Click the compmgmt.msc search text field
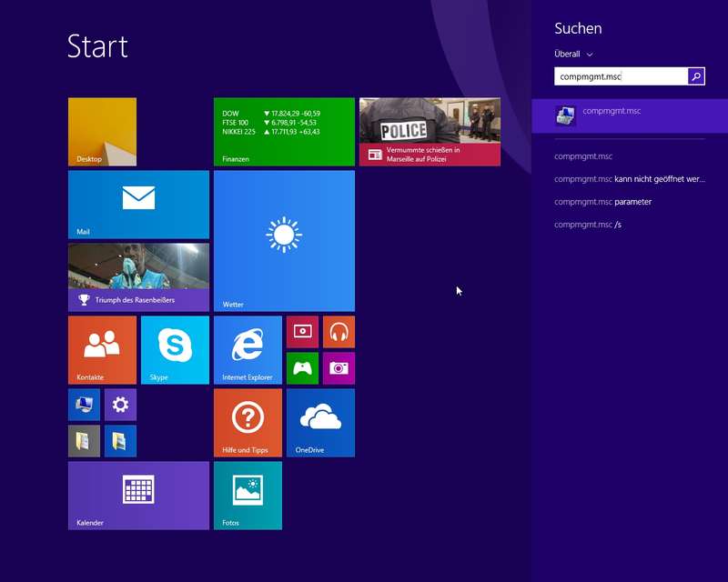The width and height of the screenshot is (728, 582). [619, 77]
